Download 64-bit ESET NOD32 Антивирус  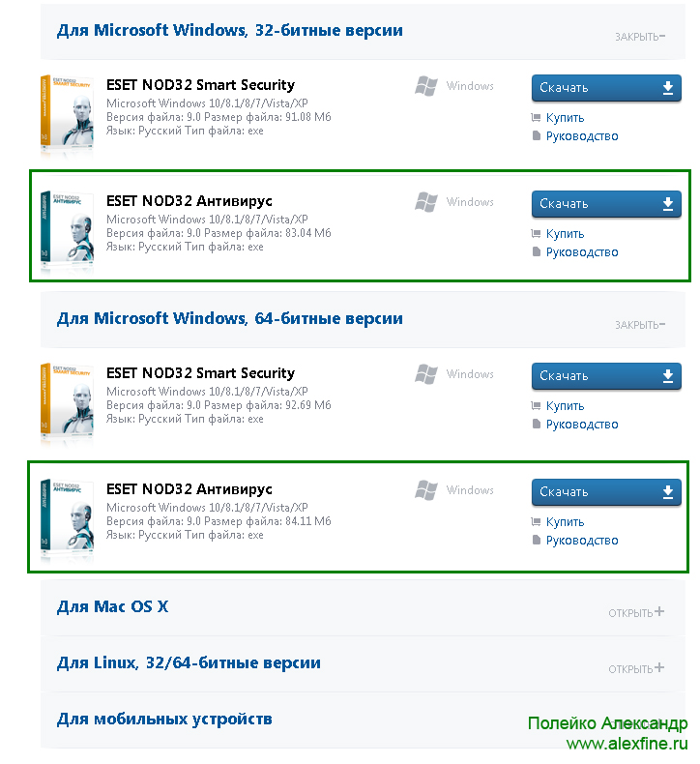pos(606,491)
